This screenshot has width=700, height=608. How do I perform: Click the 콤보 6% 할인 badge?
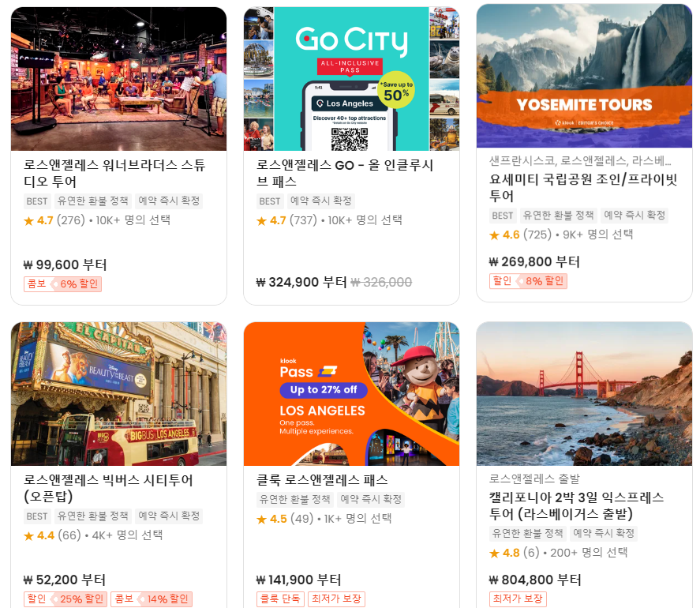point(63,284)
